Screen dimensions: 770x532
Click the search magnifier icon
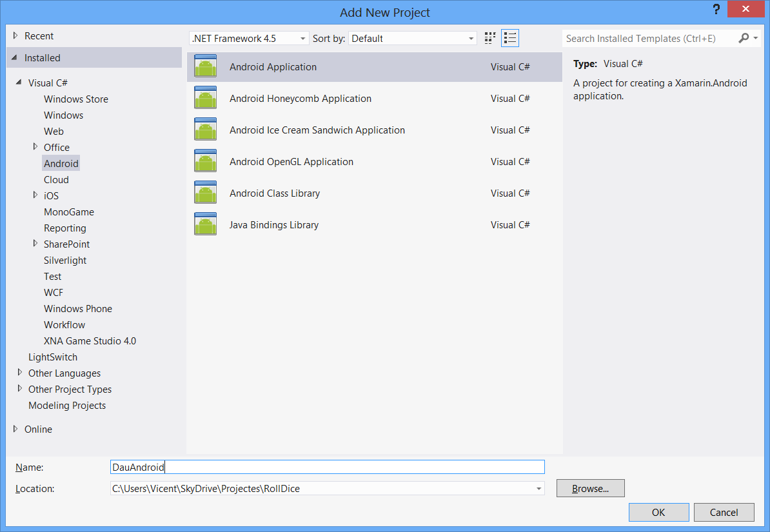pos(744,38)
